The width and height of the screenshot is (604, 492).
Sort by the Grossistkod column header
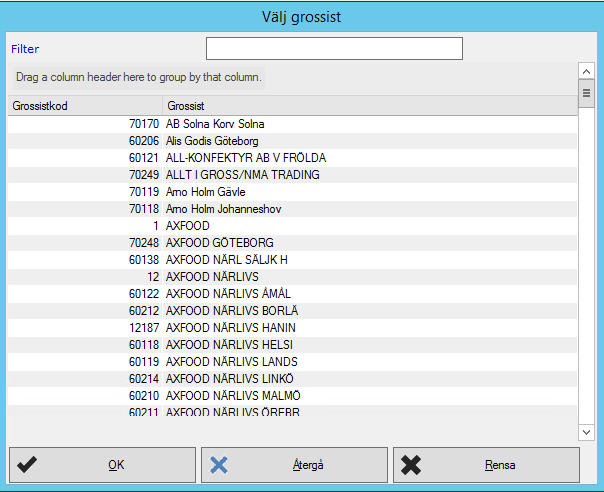click(x=85, y=106)
